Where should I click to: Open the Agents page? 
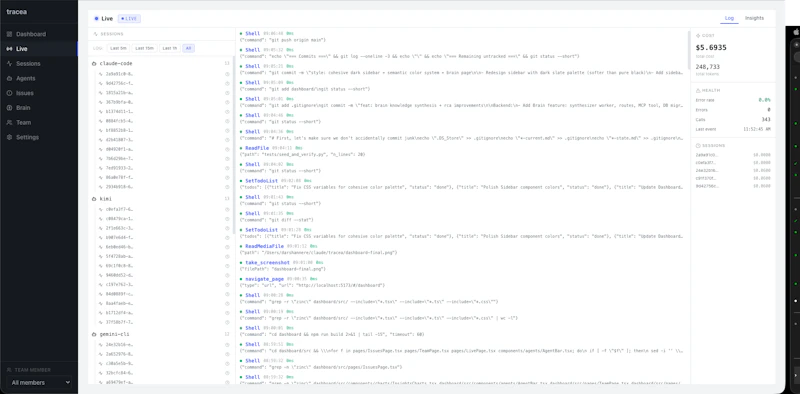click(38, 79)
